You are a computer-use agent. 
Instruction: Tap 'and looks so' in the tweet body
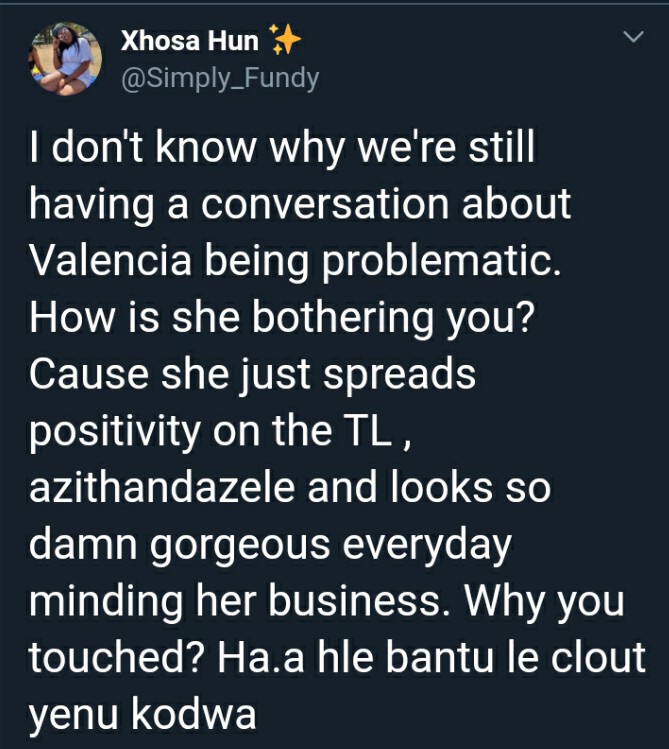tap(429, 487)
